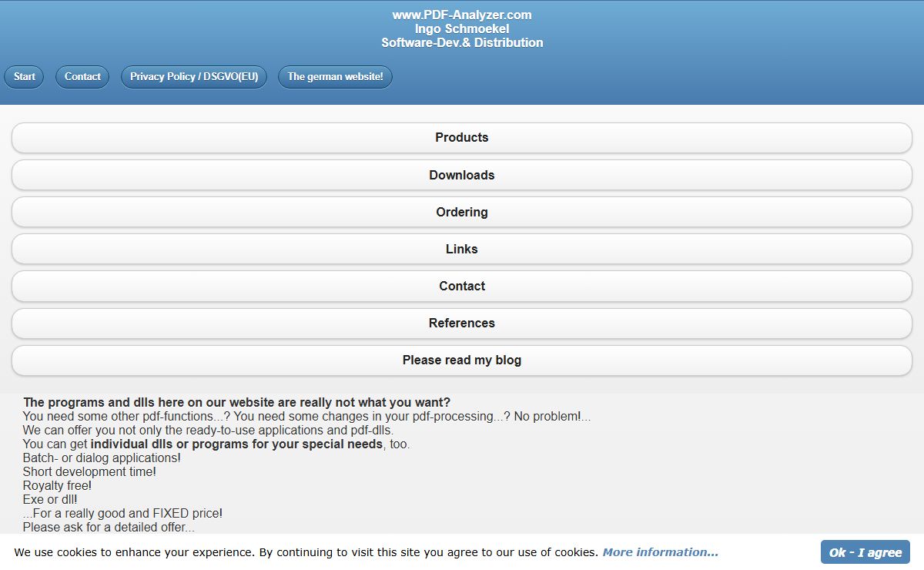Switch to The german website!
The width and height of the screenshot is (924, 570).
tap(335, 77)
